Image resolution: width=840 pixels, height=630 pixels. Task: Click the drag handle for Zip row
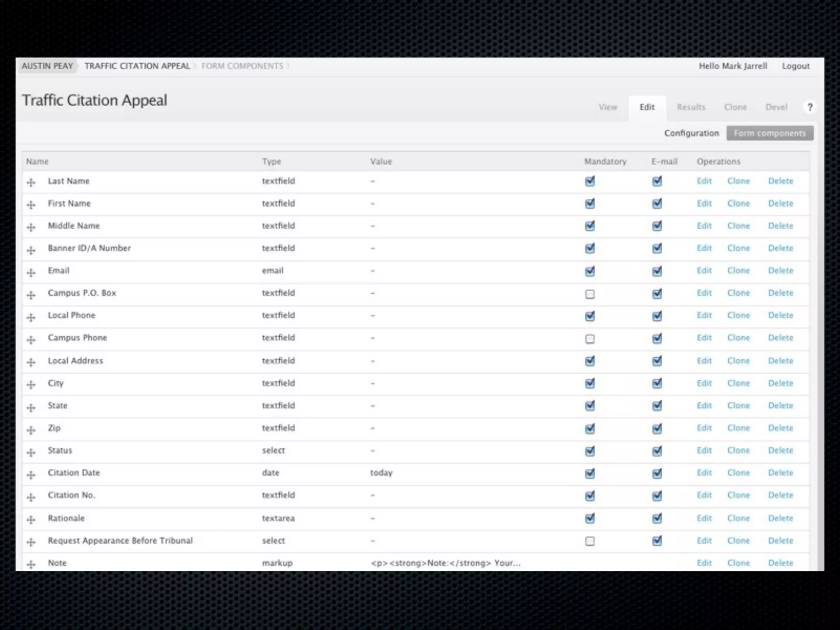31,430
